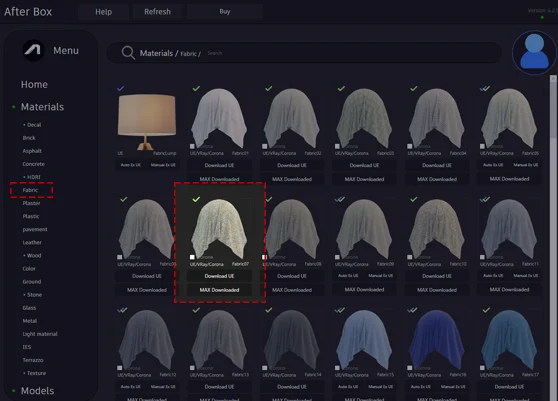Click Download UE under Fabric01
This screenshot has width=558, height=401.
click(219, 165)
